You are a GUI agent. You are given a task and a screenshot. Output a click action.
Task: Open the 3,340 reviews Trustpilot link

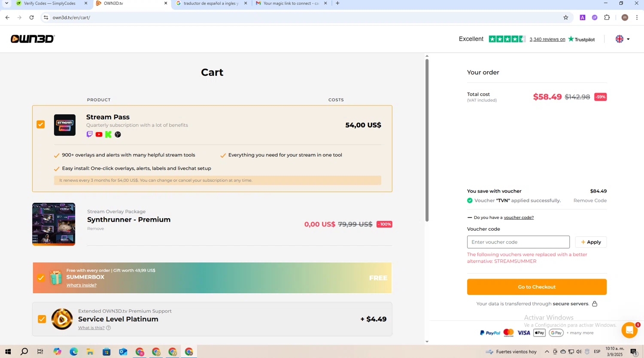click(x=547, y=39)
